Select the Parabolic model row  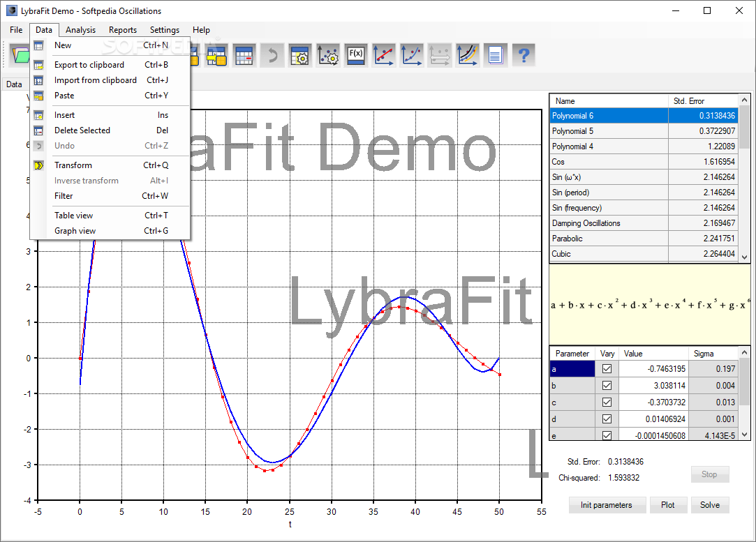(x=644, y=239)
